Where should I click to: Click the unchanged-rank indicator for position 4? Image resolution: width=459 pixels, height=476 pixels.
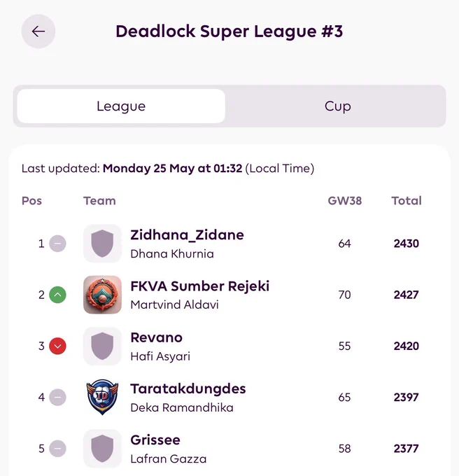pyautogui.click(x=57, y=397)
